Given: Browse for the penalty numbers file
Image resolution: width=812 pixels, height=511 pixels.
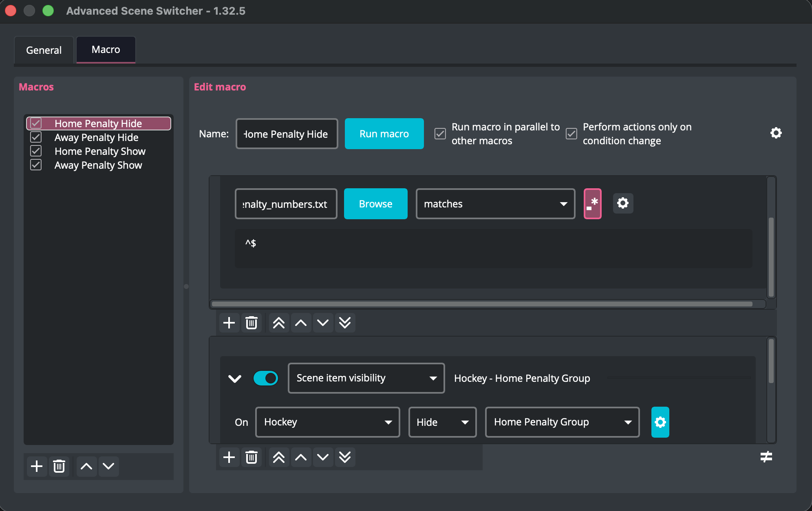Looking at the screenshot, I should tap(375, 204).
